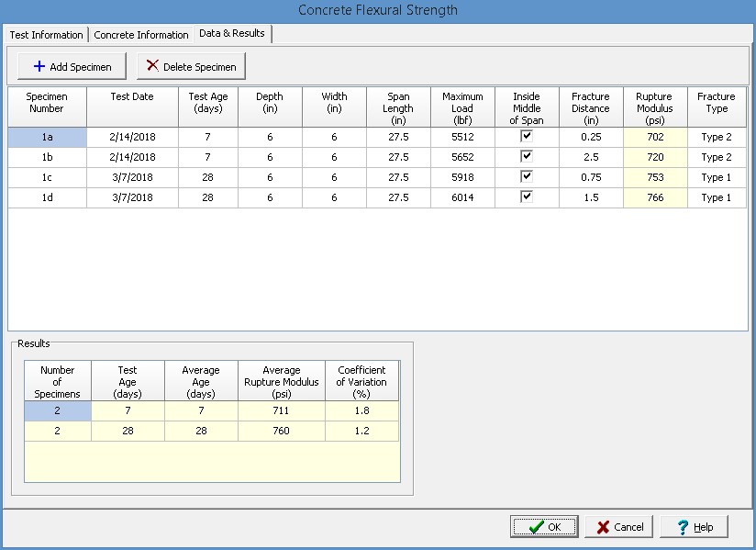Cancel the Concrete Flexural Strength dialog
This screenshot has width=756, height=550.
click(x=618, y=527)
